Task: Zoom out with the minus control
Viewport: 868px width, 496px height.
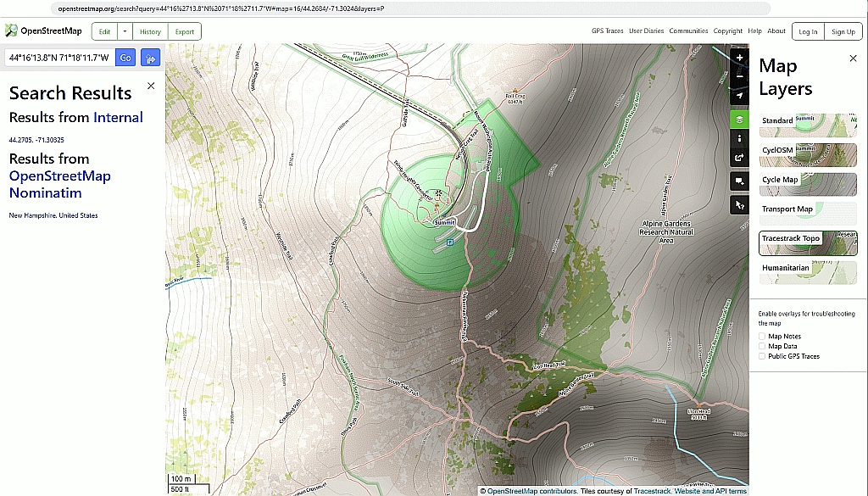Action: point(739,76)
